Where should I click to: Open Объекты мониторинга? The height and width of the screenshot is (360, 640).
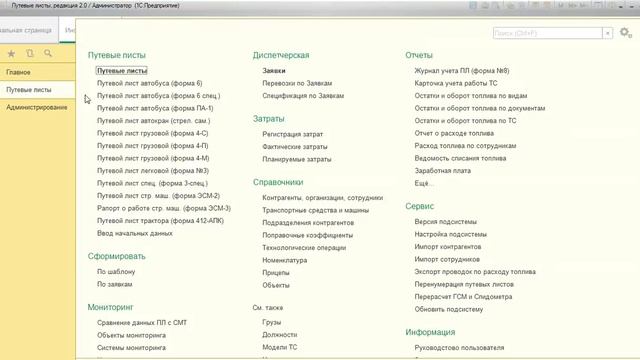131,335
